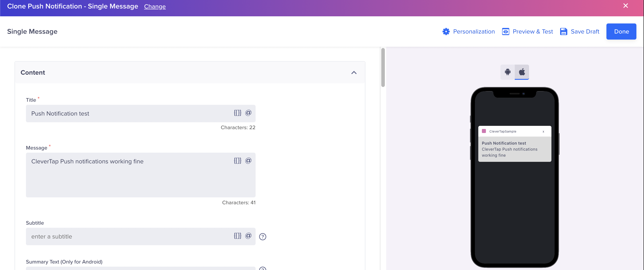
Task: Open Preview & Test
Action: 527,32
